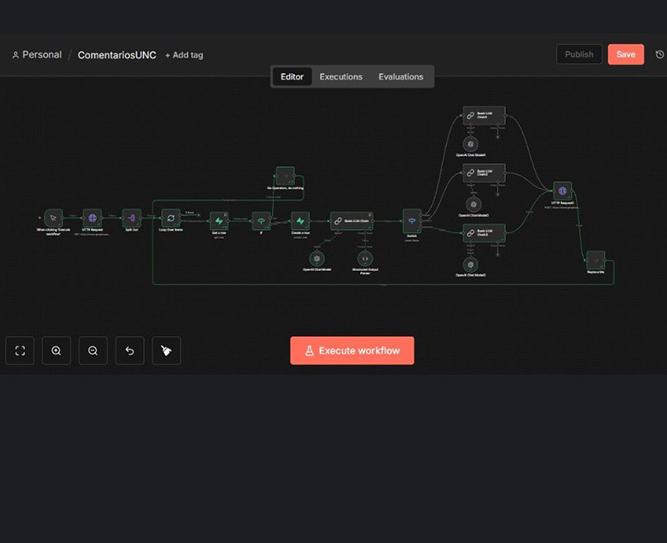
Task: Select OpenAI Chat Model under top chain
Action: click(470, 144)
